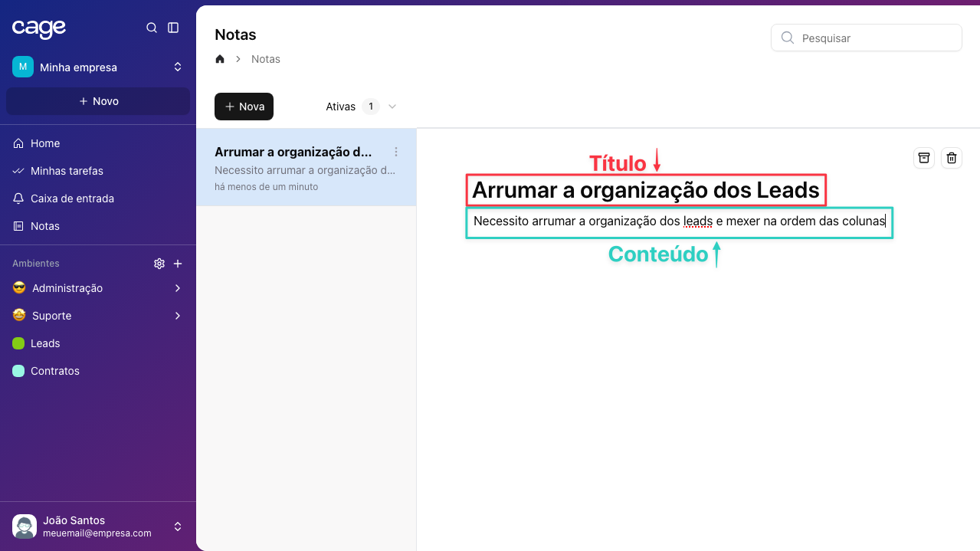Delete the note with the trash icon
The width and height of the screenshot is (980, 551).
(952, 158)
